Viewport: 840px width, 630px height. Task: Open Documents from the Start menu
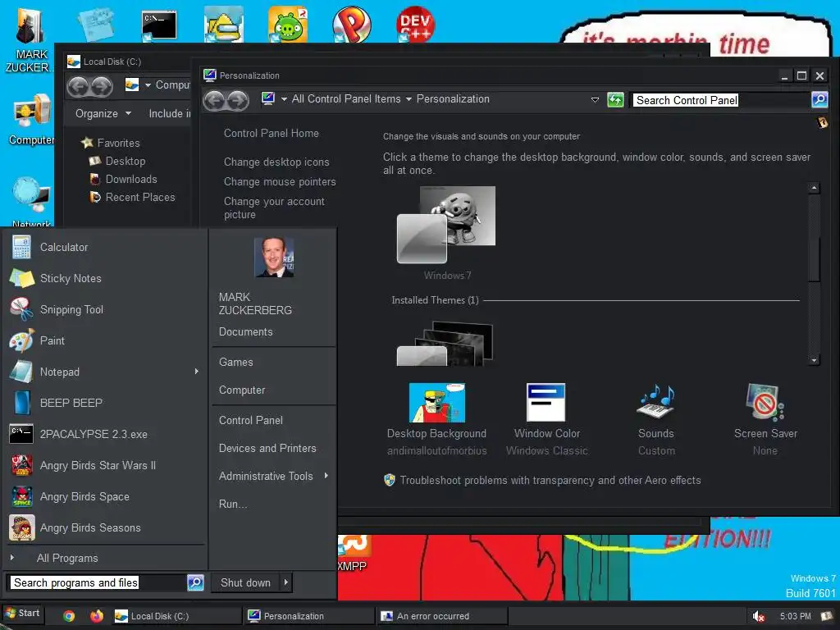click(x=246, y=332)
